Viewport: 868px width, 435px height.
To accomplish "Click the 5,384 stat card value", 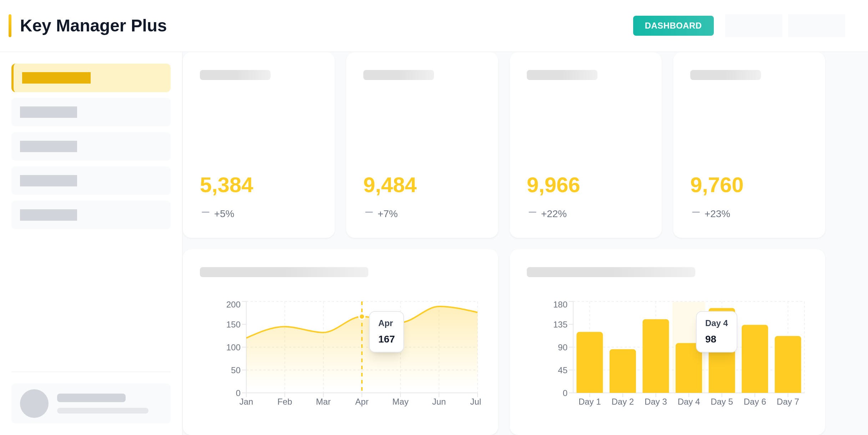I will click(x=226, y=185).
